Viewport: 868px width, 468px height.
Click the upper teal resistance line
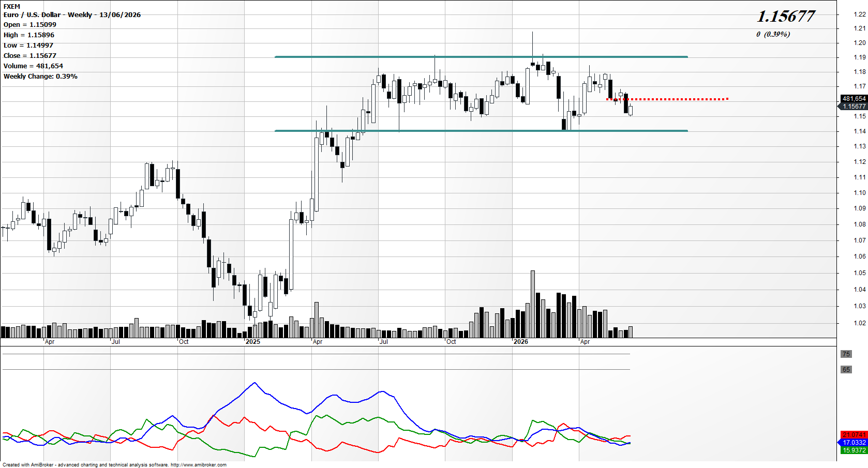point(481,57)
